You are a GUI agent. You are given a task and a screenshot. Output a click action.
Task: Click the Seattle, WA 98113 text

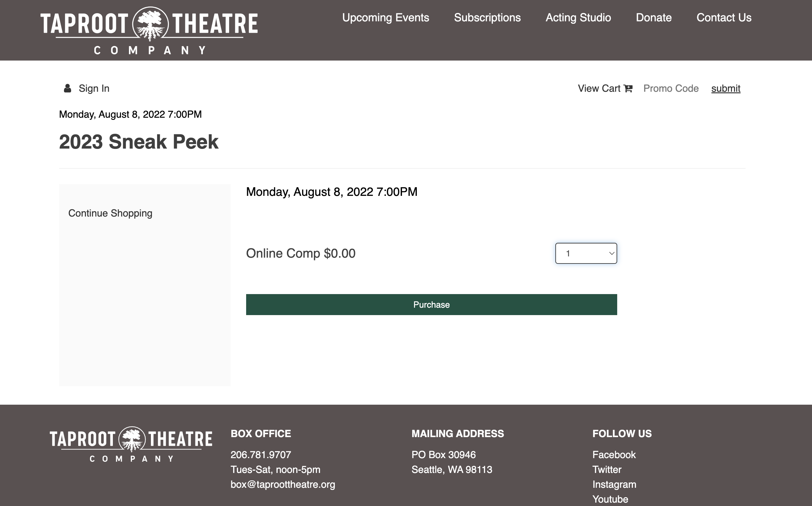coord(452,470)
